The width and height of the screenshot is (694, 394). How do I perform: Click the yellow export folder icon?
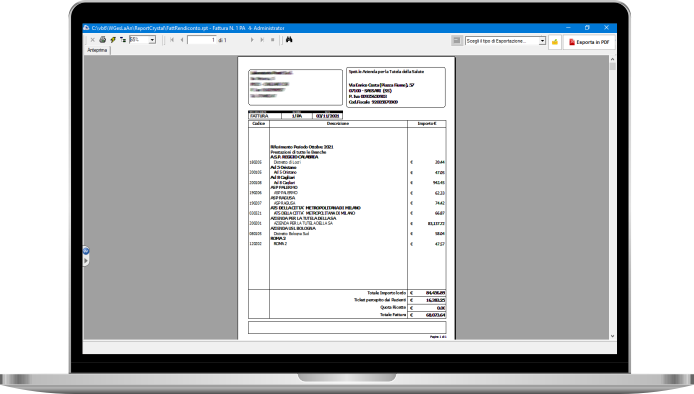(555, 42)
